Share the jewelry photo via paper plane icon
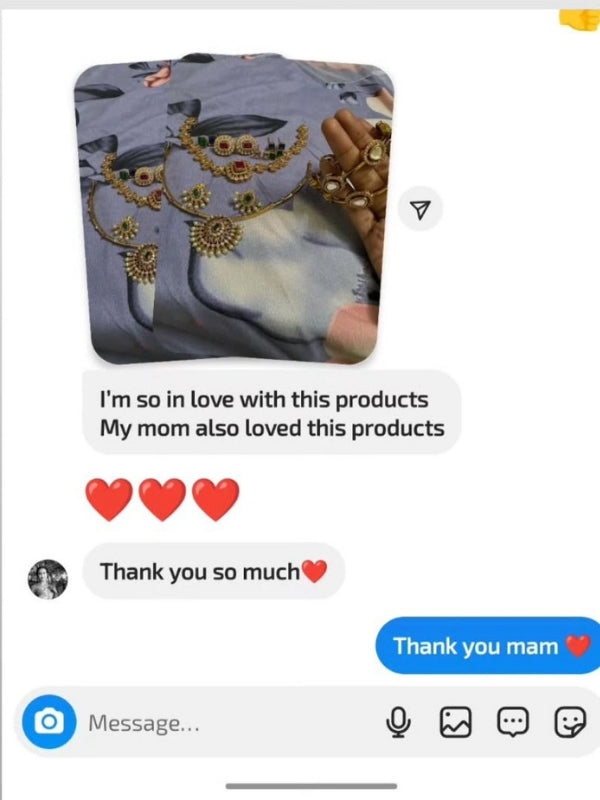Screen dimensions: 600x800 (x=420, y=209)
